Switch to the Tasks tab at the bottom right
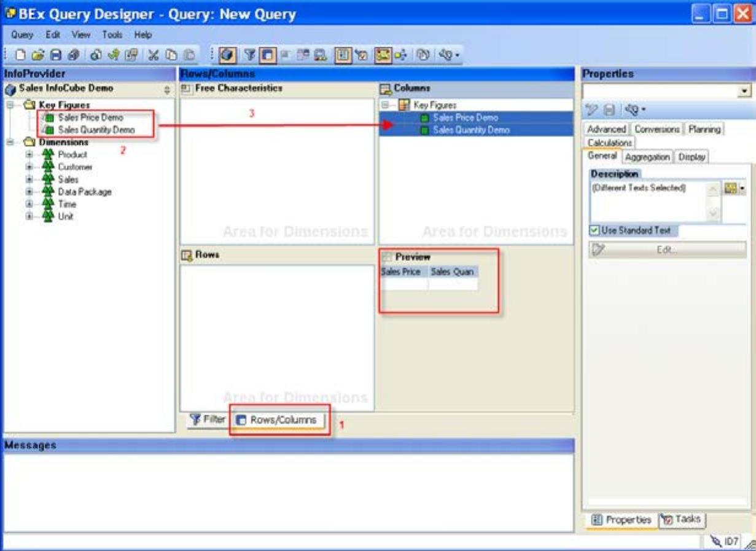Viewport: 756px width, 551px height. coord(682,519)
